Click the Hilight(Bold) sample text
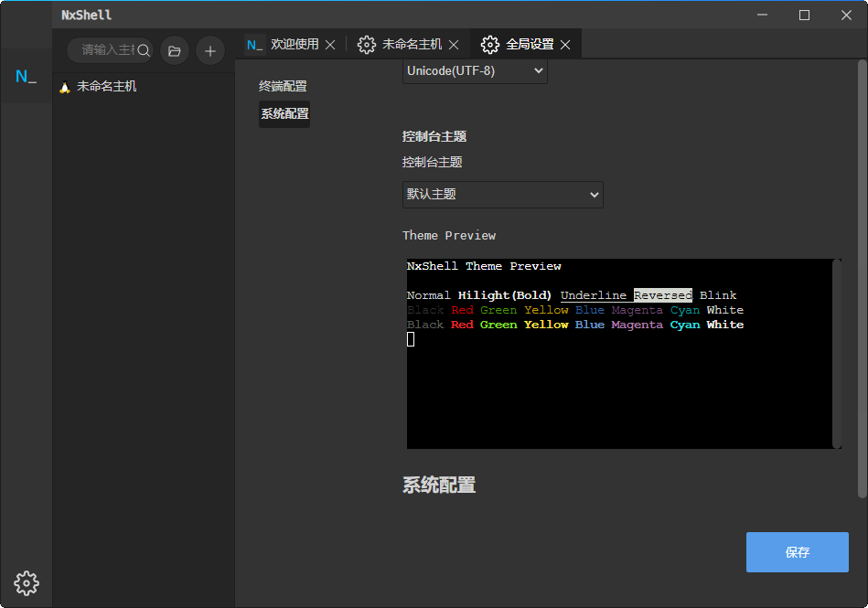 [x=504, y=295]
